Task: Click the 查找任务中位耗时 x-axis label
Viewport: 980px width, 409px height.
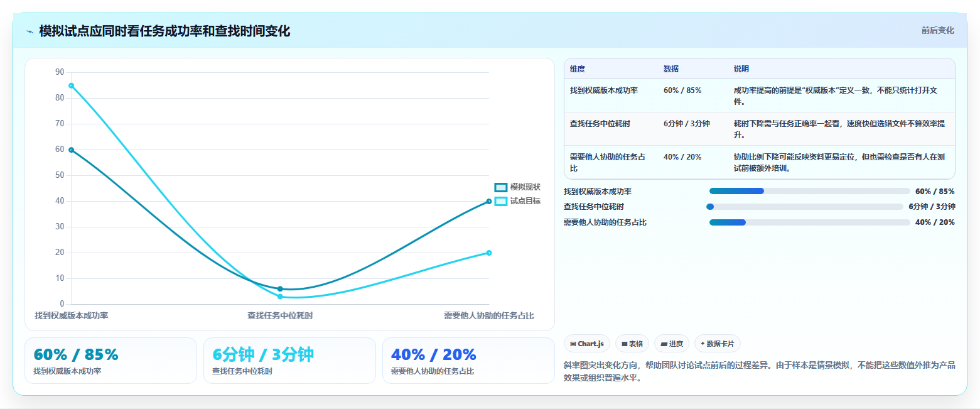Action: [280, 315]
